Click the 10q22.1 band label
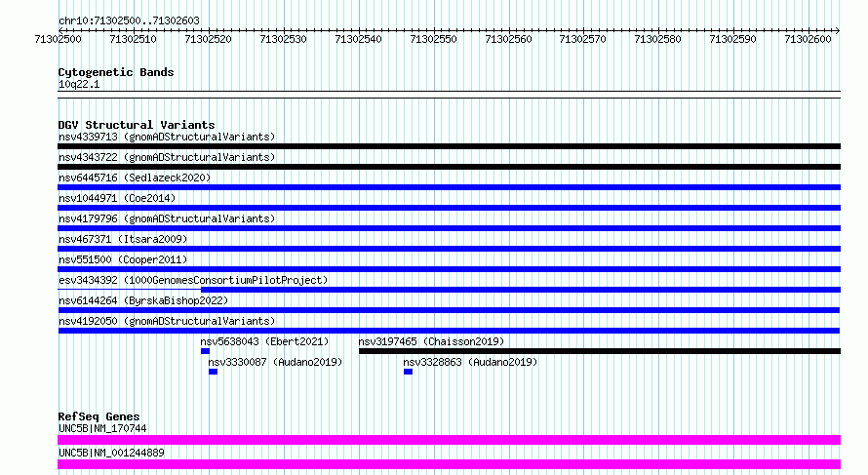Viewport: 868px width, 475px height. 79,84
